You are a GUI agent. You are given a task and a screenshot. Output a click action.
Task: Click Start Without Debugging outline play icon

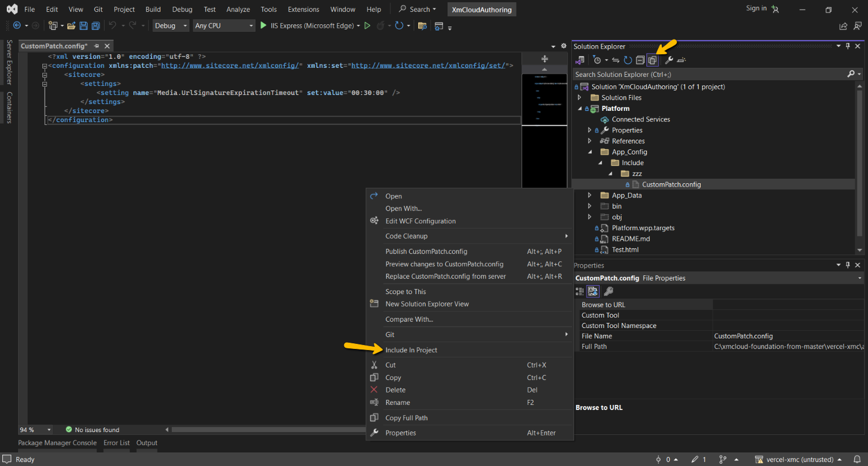367,25
